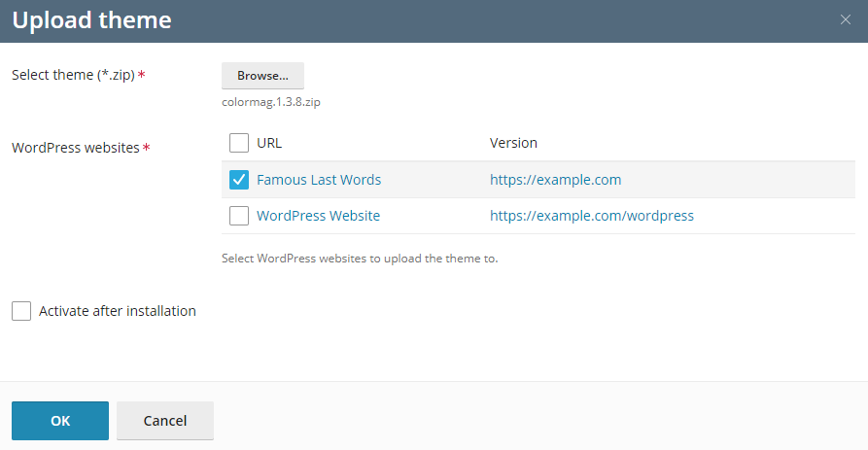Viewport: 868px width, 450px height.
Task: Open the https://example.com/wordpress link
Action: pos(591,216)
